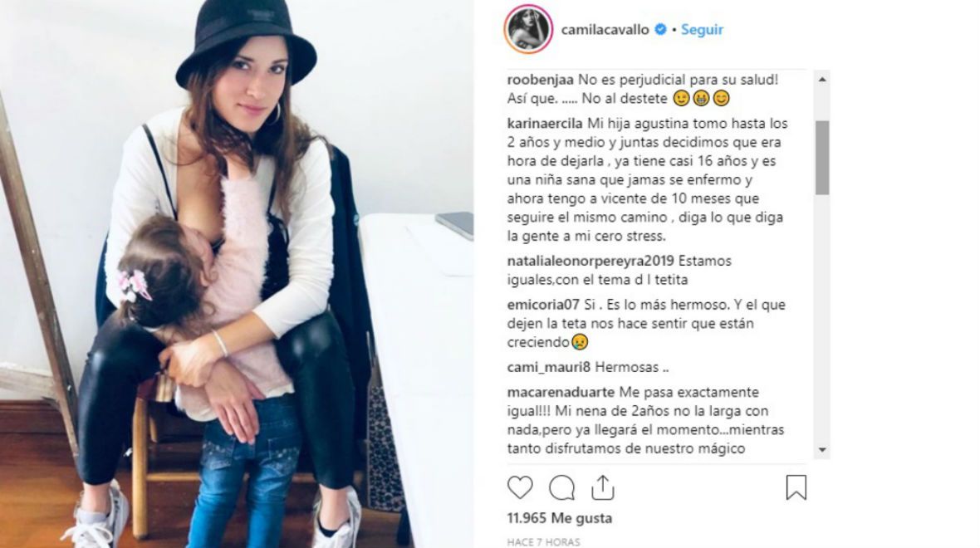Save post with the bookmark icon

796,487
